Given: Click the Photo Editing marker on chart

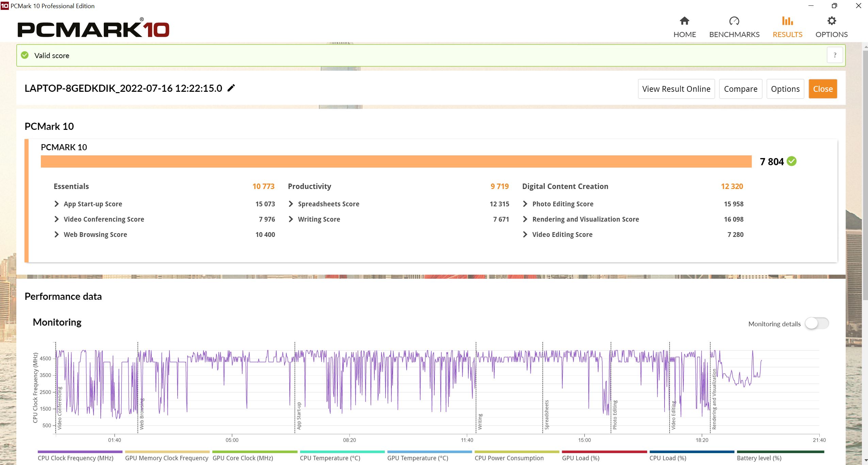Looking at the screenshot, I should tap(615, 415).
